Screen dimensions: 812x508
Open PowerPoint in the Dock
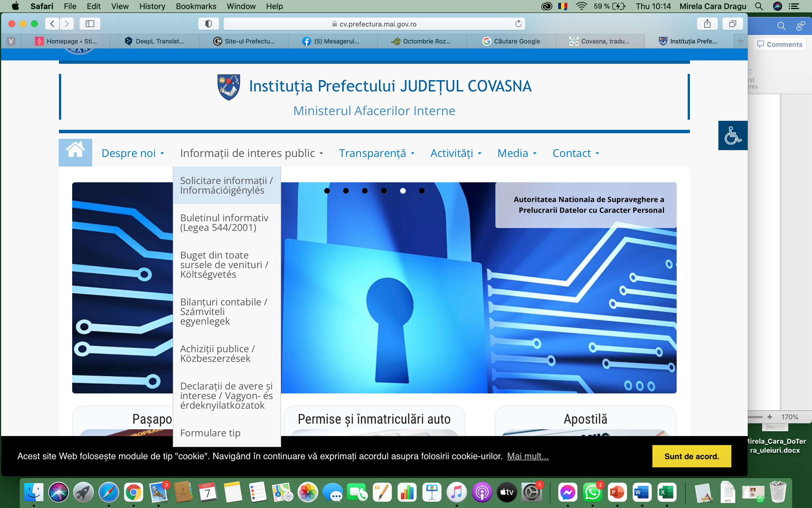point(617,492)
